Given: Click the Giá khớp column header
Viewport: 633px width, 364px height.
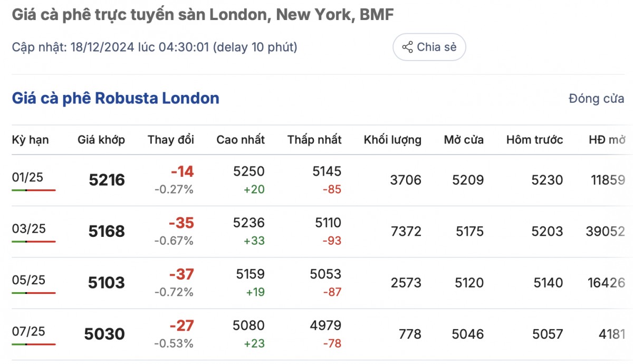Looking at the screenshot, I should coord(101,140).
